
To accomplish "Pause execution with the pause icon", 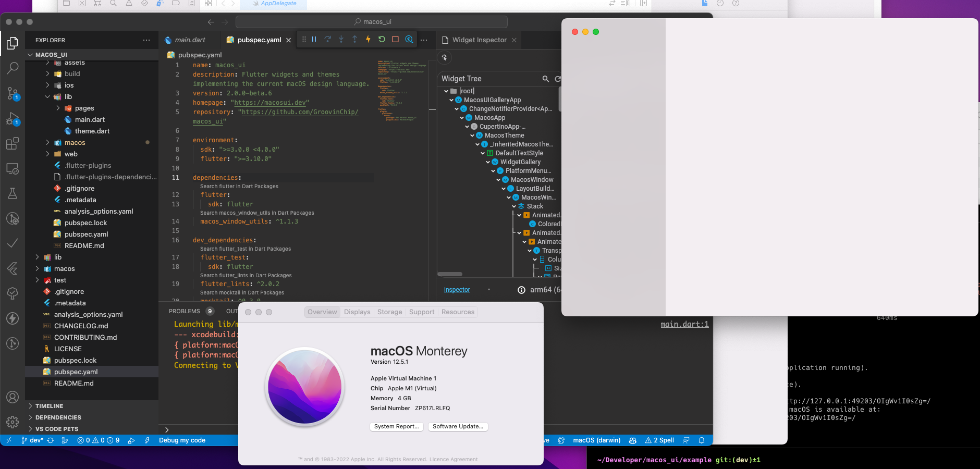I will click(315, 39).
